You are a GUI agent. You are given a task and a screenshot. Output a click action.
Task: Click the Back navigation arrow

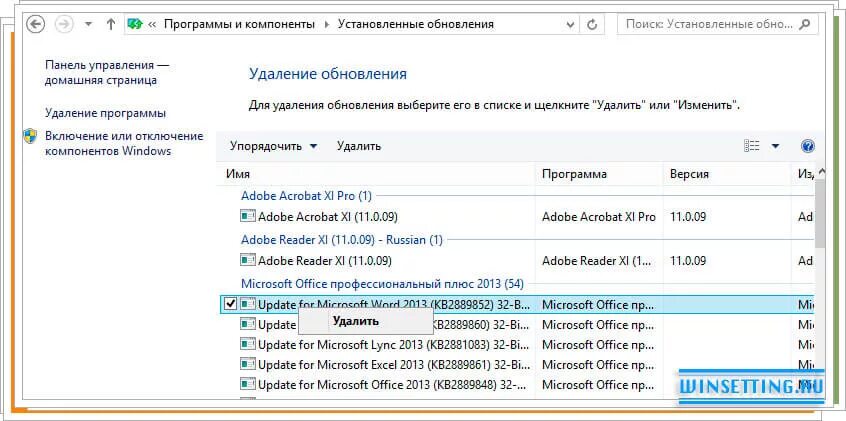(x=36, y=24)
